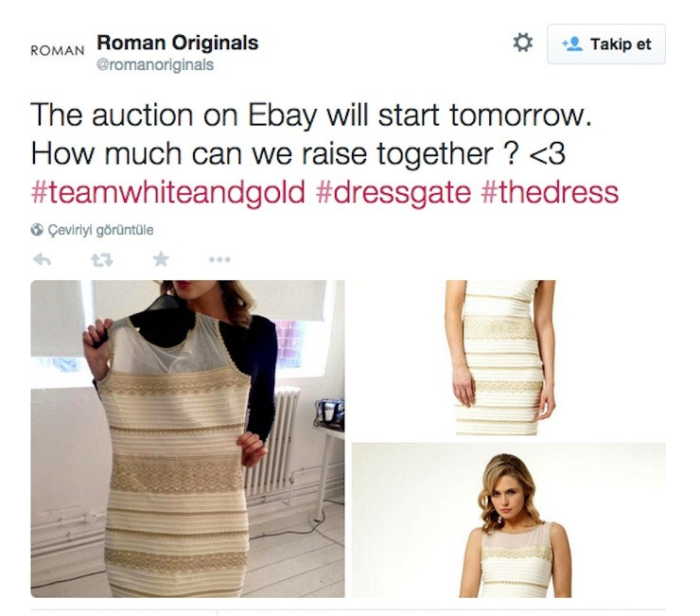Open the Roman Originals profile name

coord(178,43)
